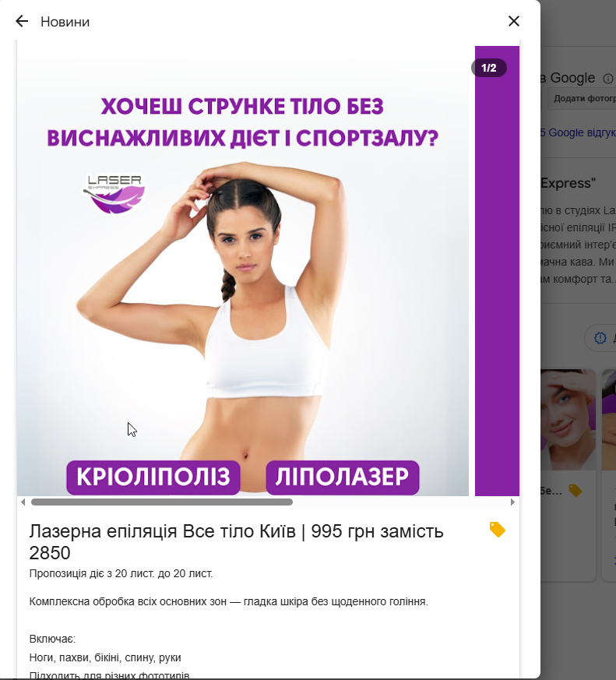The image size is (616, 680).
Task: Click the right scroll arrow under image
Action: pyautogui.click(x=512, y=502)
